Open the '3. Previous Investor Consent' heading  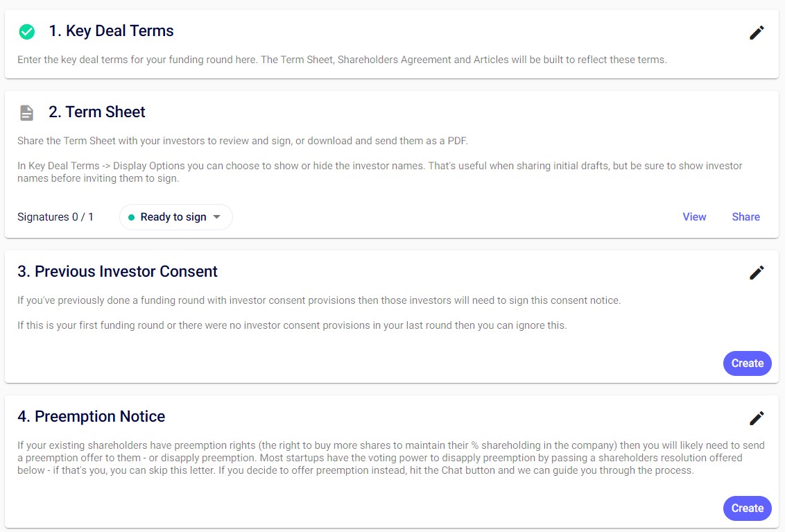117,272
